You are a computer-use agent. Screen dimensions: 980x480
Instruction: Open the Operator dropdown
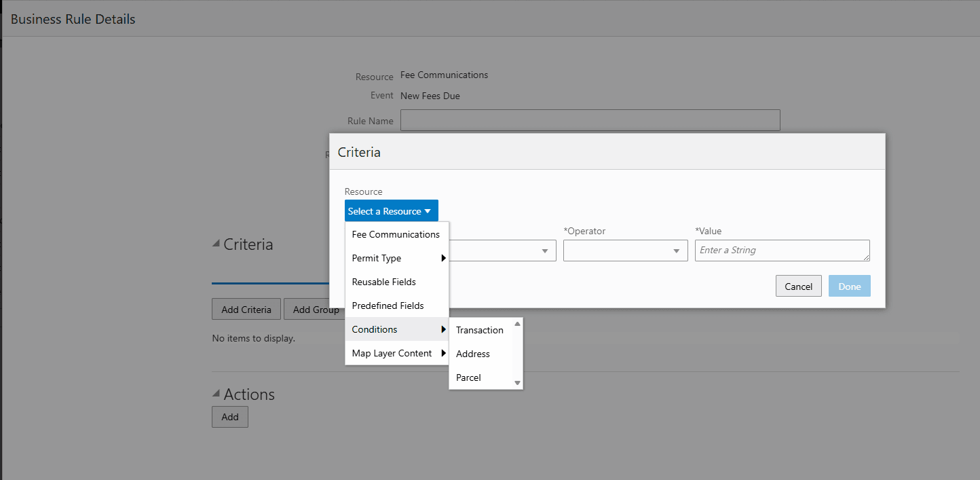624,251
